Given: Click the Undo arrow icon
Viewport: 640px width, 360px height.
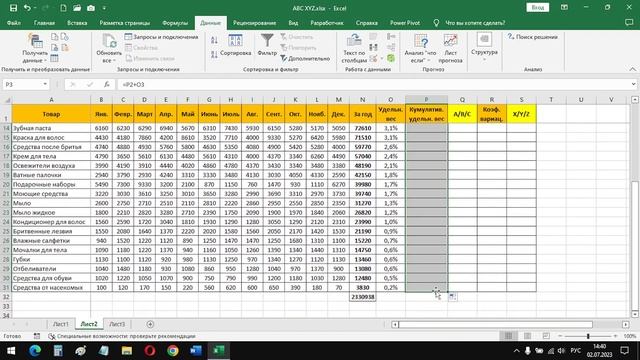Looking at the screenshot, I should (x=27, y=8).
